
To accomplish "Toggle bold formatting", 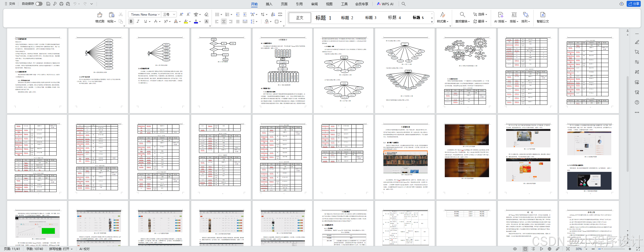I will coord(131,21).
